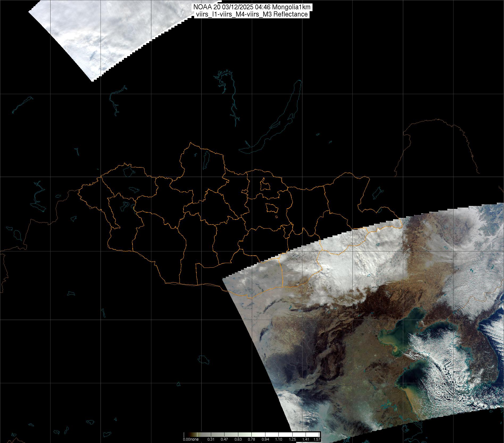The image size is (504, 443).
Task: Click the 1.25 colorbar tick label
Action: 292,439
